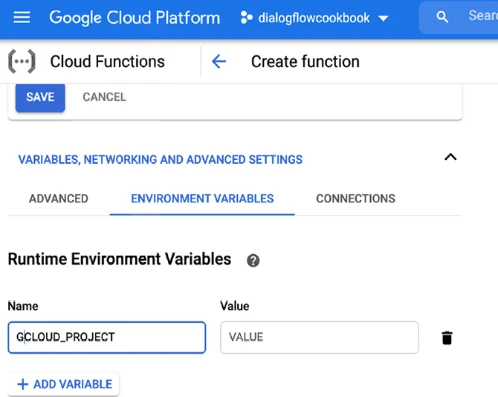
Task: Click the Value column label
Action: pos(235,306)
